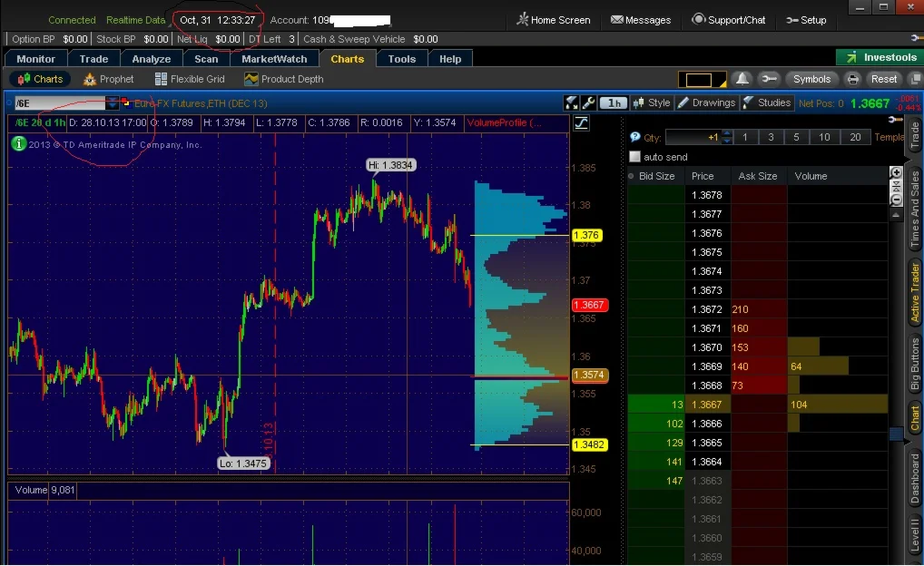This screenshot has height=566, width=924.
Task: Select the 1h timeframe toggle
Action: [614, 103]
